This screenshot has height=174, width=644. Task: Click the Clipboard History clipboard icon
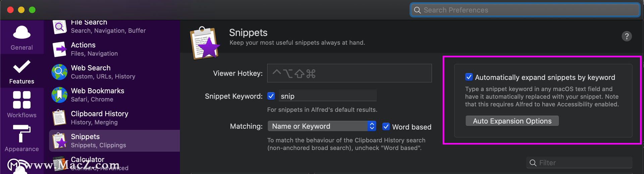point(59,118)
